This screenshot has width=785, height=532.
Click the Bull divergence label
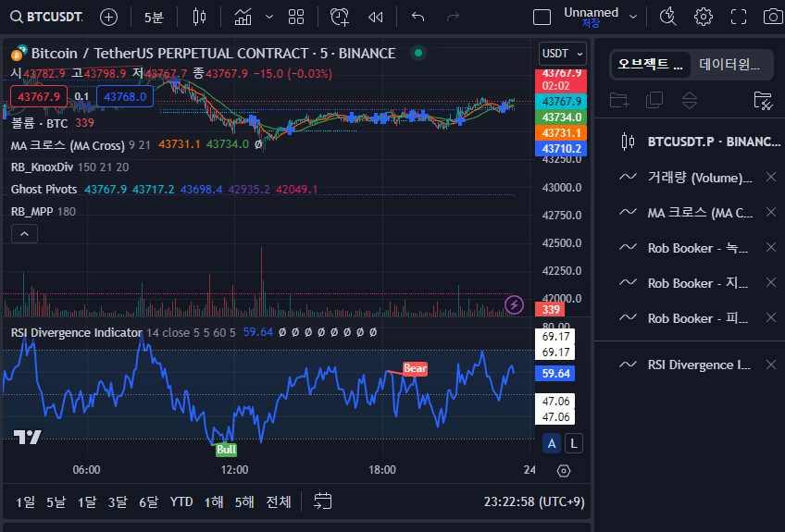pyautogui.click(x=226, y=450)
